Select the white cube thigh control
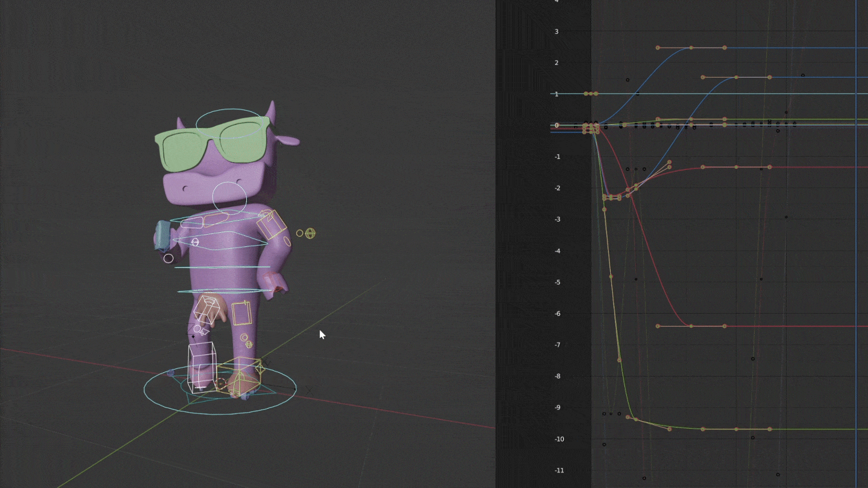 [206, 309]
